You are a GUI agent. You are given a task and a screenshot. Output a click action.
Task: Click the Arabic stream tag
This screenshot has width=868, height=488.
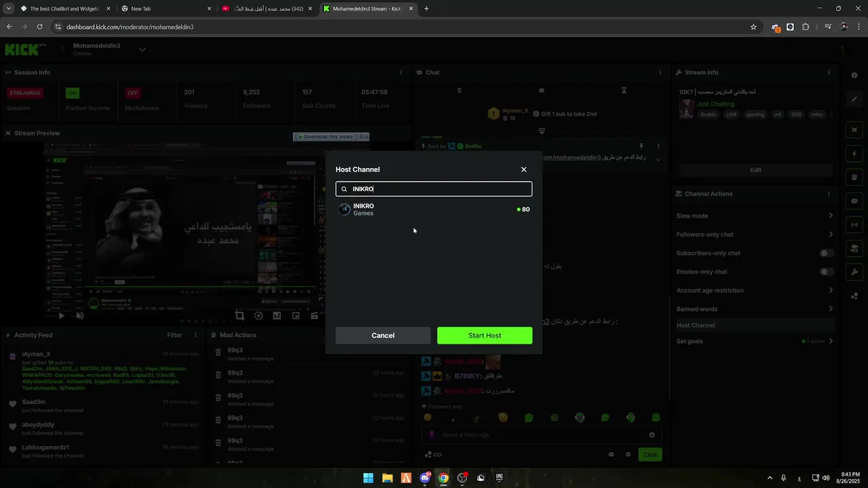(x=708, y=115)
